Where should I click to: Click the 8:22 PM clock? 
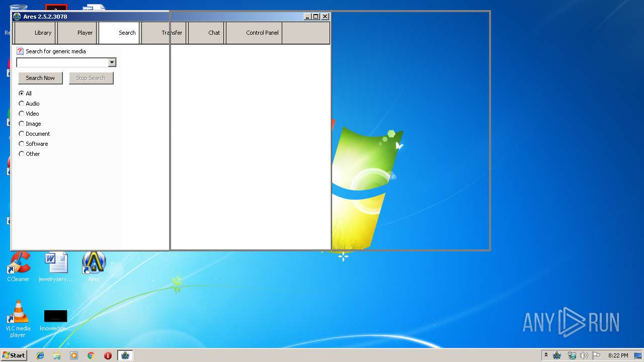[618, 355]
